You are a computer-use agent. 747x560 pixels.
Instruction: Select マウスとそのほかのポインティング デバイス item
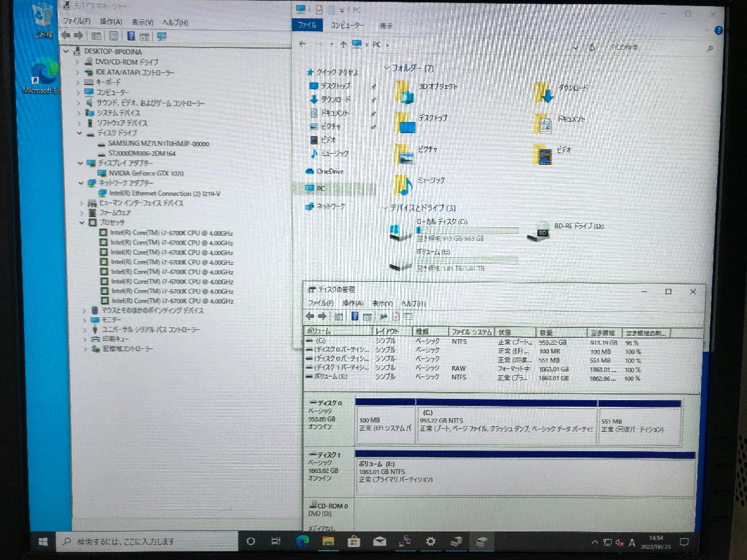tap(153, 310)
